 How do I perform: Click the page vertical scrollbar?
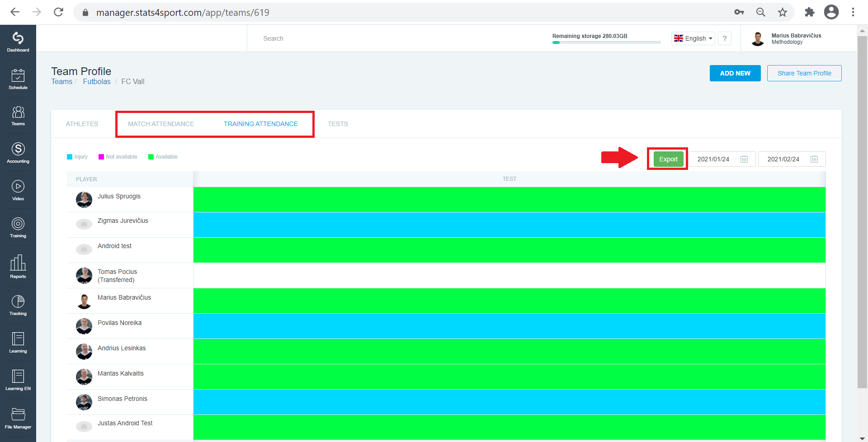[862, 212]
